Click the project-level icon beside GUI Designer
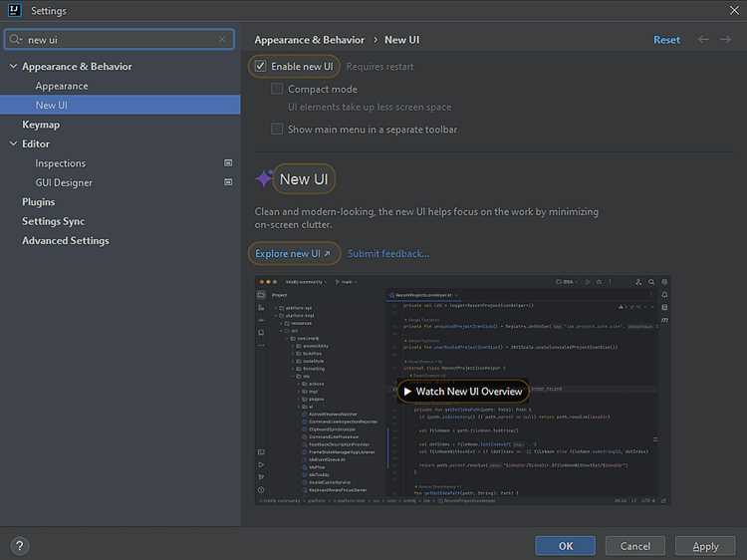Image resolution: width=747 pixels, height=560 pixels. point(228,182)
